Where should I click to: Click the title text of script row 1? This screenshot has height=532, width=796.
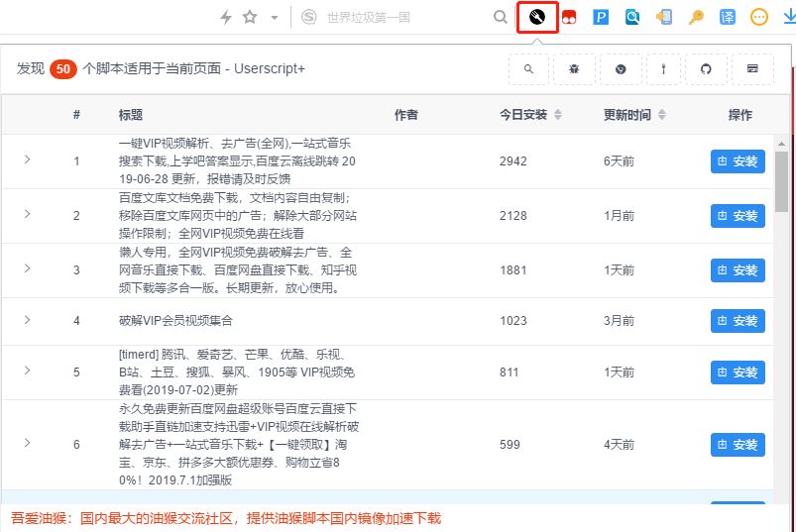(237, 161)
